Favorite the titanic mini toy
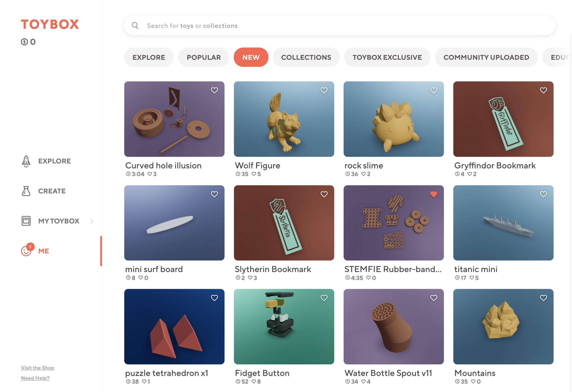The width and height of the screenshot is (572, 392). (544, 194)
